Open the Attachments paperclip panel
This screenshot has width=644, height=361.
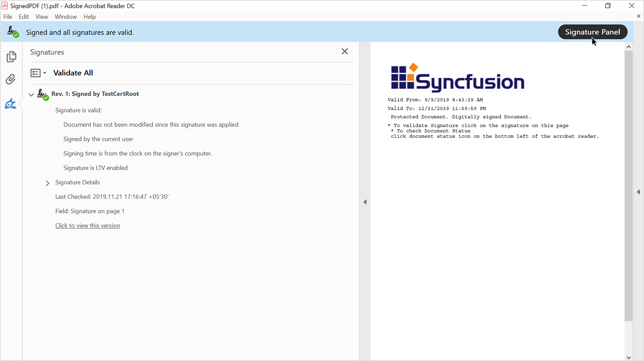pos(11,79)
